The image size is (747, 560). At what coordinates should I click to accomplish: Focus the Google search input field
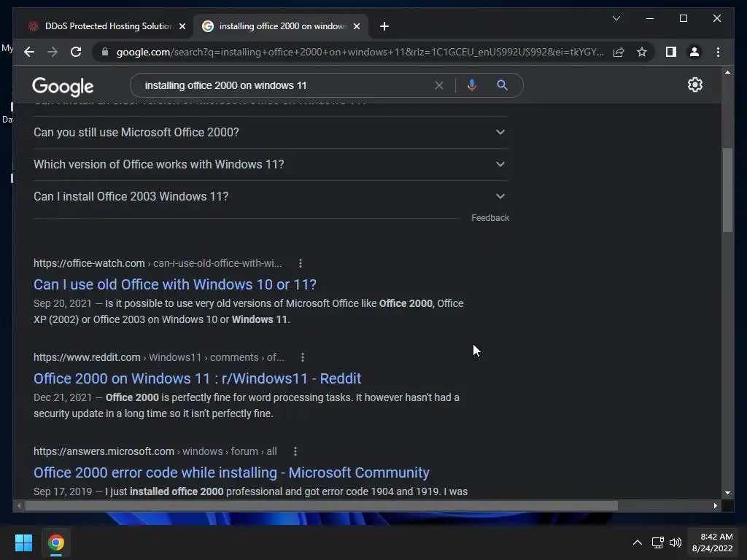point(286,85)
